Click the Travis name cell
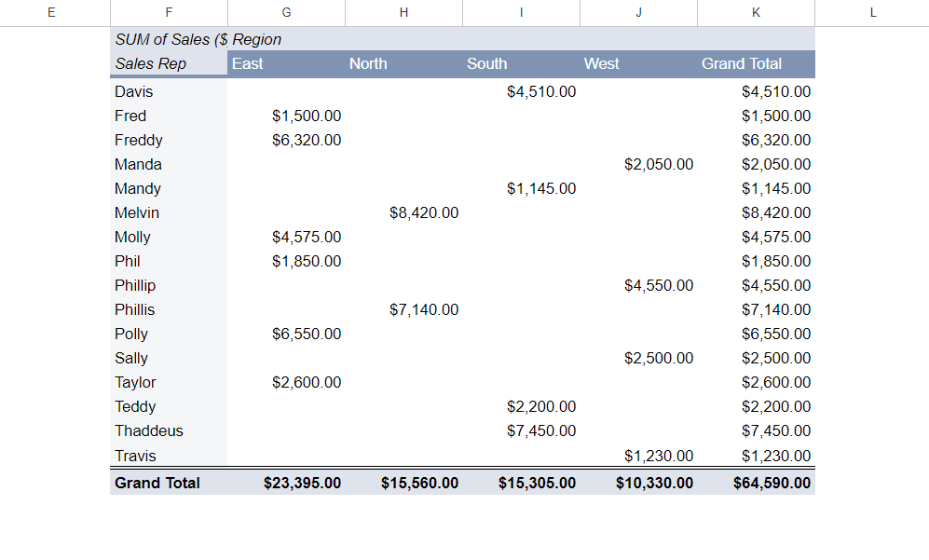 coord(169,456)
